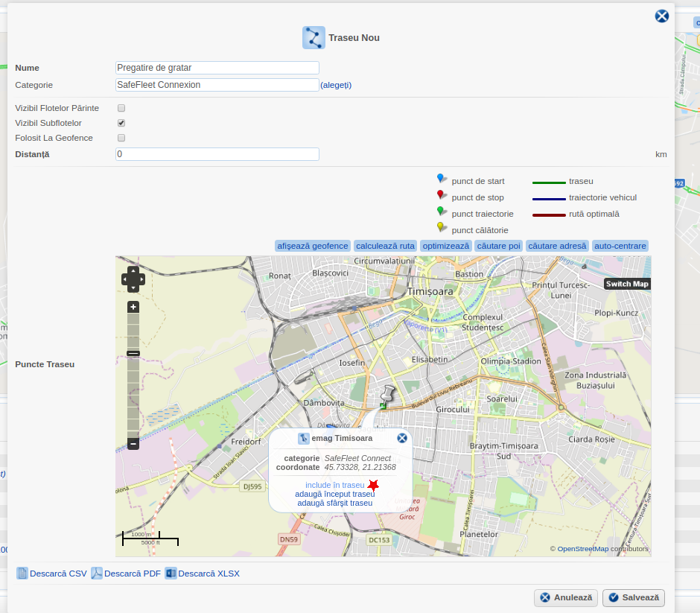Select the Descarcă XLSX spreadsheet icon
Viewport: 700px width, 613px height.
point(171,573)
